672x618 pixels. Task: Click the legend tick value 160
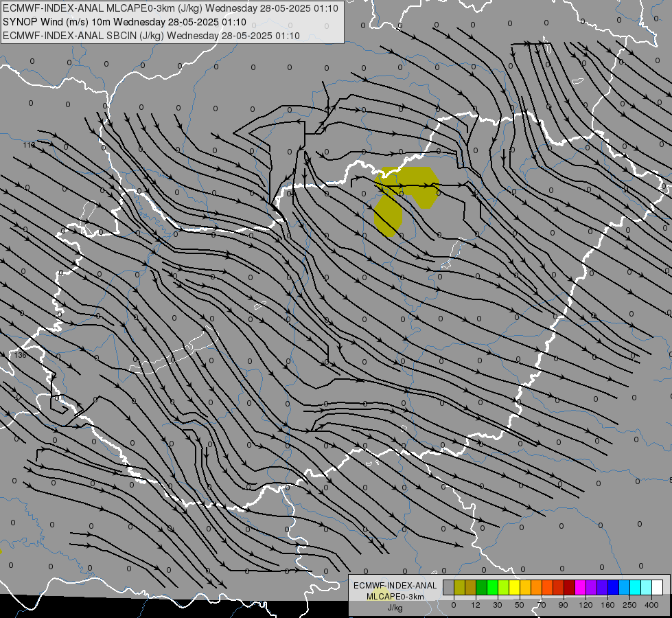pos(608,605)
